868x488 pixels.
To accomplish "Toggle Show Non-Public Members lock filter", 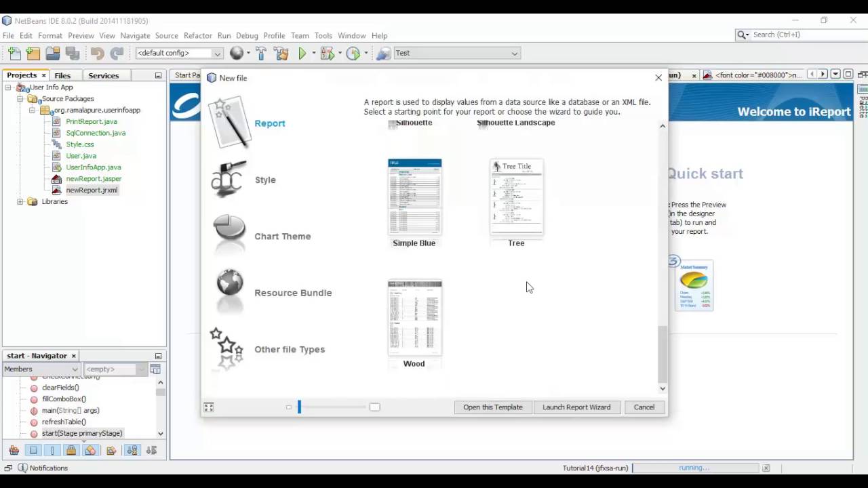I will (71, 450).
